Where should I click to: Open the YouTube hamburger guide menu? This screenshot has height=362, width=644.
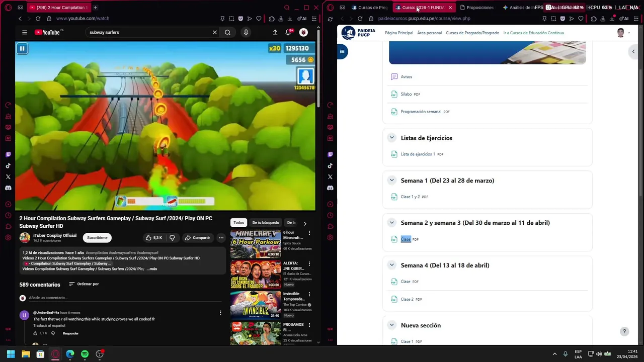(24, 32)
